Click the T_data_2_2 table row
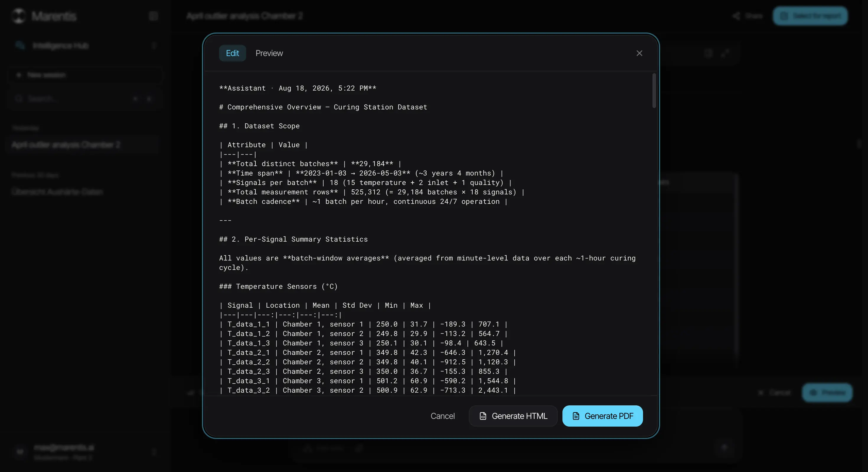The width and height of the screenshot is (868, 472). coord(368,362)
